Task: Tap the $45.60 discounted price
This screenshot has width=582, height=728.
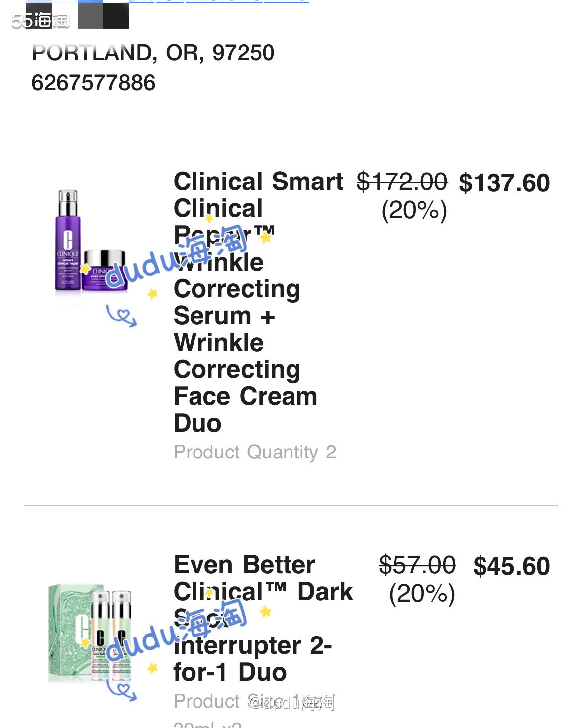Action: click(x=511, y=566)
